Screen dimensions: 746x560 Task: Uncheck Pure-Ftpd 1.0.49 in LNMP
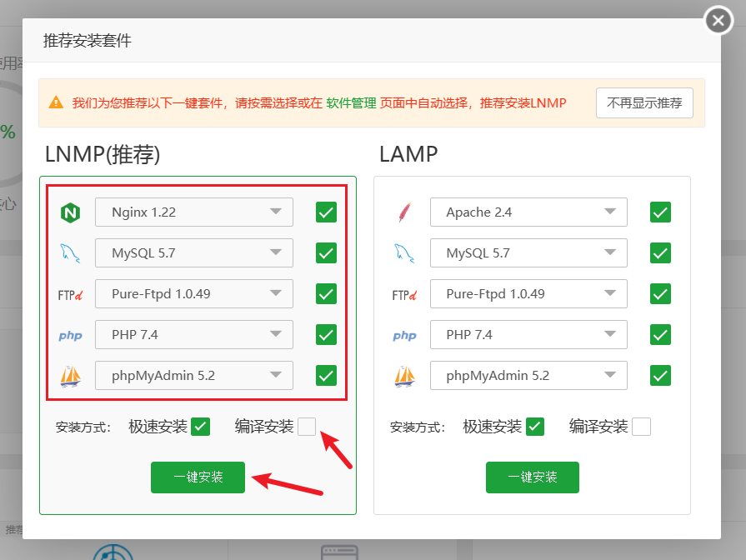[327, 294]
